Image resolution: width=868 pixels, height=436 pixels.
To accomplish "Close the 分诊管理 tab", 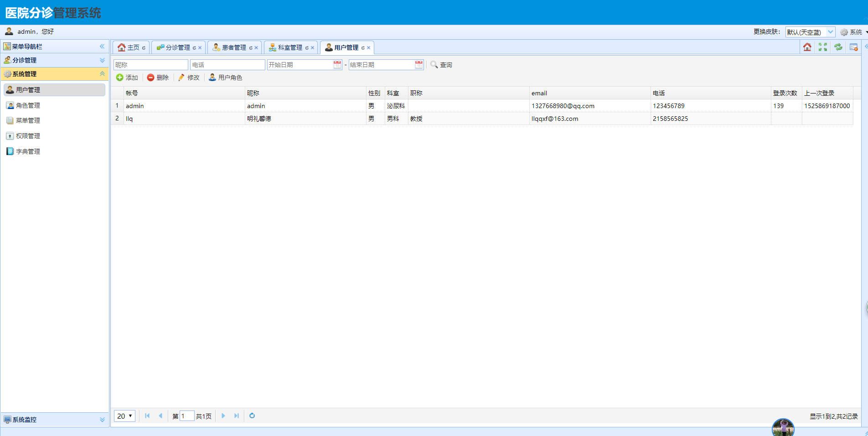I will (x=200, y=48).
